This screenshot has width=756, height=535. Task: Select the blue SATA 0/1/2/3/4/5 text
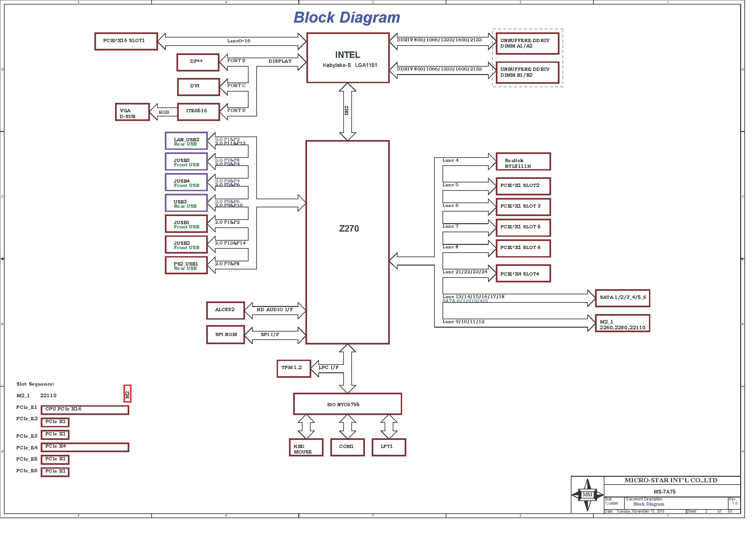[x=465, y=301]
